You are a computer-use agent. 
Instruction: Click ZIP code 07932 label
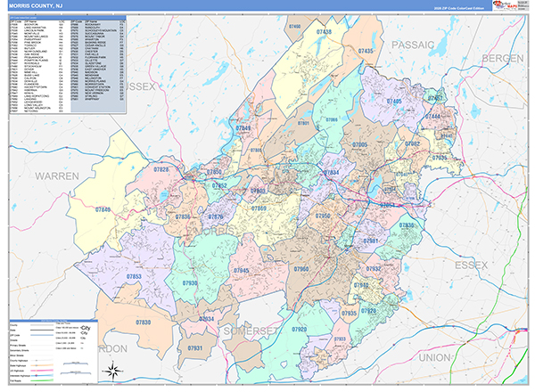tap(374, 268)
